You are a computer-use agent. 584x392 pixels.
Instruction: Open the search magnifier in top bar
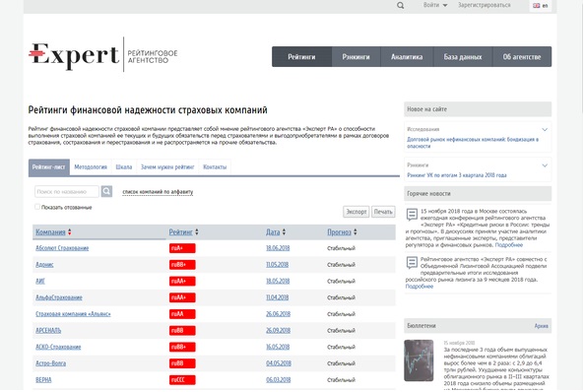tap(401, 6)
